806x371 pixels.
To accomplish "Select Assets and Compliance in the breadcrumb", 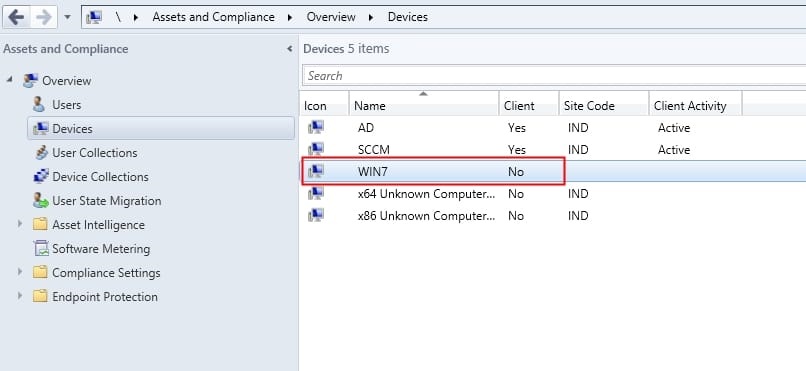I will pyautogui.click(x=213, y=17).
